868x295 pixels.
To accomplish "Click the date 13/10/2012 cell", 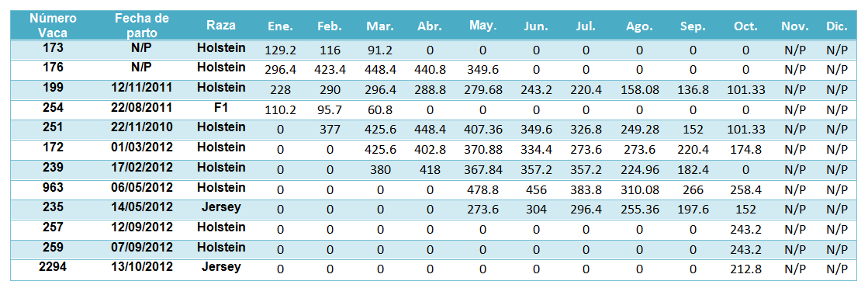I will 142,267.
